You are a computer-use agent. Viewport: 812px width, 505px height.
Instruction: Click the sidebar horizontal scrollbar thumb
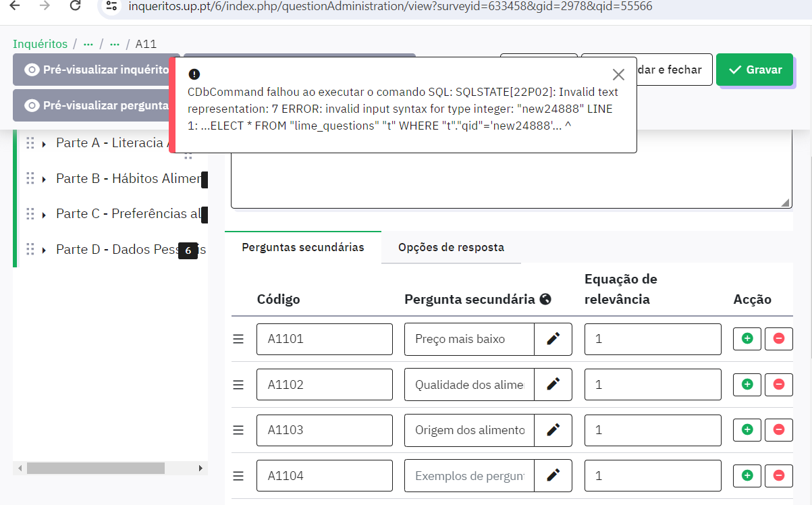(95, 468)
